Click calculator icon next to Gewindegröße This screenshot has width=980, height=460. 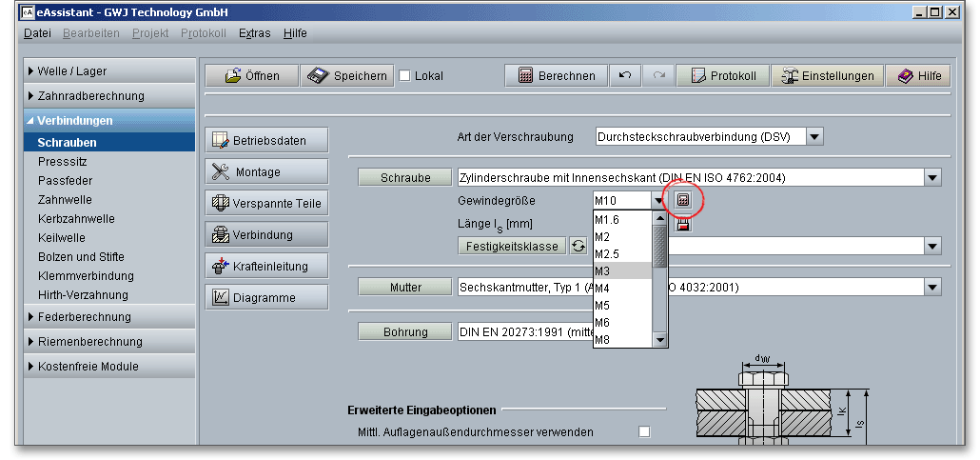click(x=682, y=200)
